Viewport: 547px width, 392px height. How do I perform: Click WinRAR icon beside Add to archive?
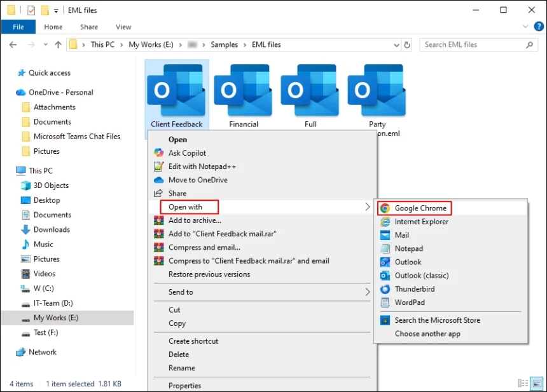[x=159, y=220]
